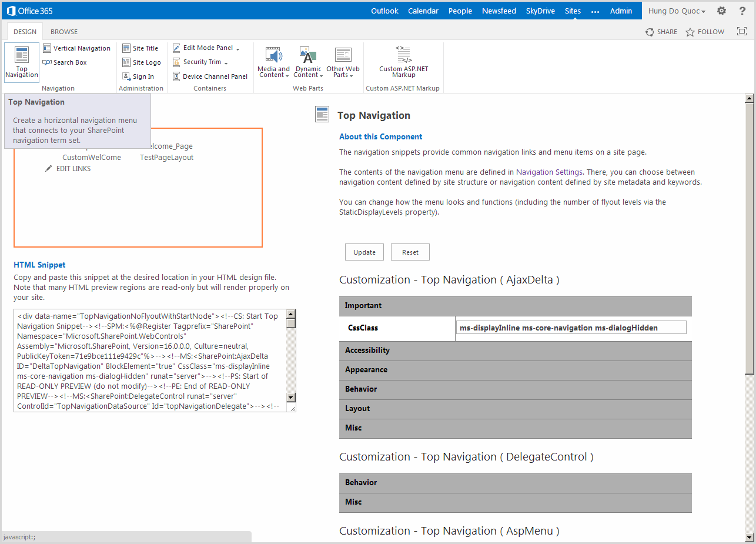This screenshot has width=756, height=544.
Task: Select the Vertical Navigation snippet
Action: pos(76,48)
